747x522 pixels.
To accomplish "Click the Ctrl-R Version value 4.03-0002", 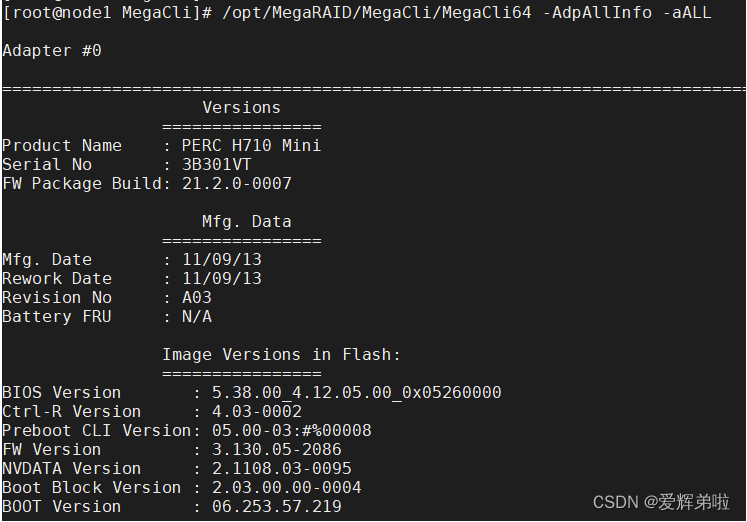I will (x=256, y=411).
